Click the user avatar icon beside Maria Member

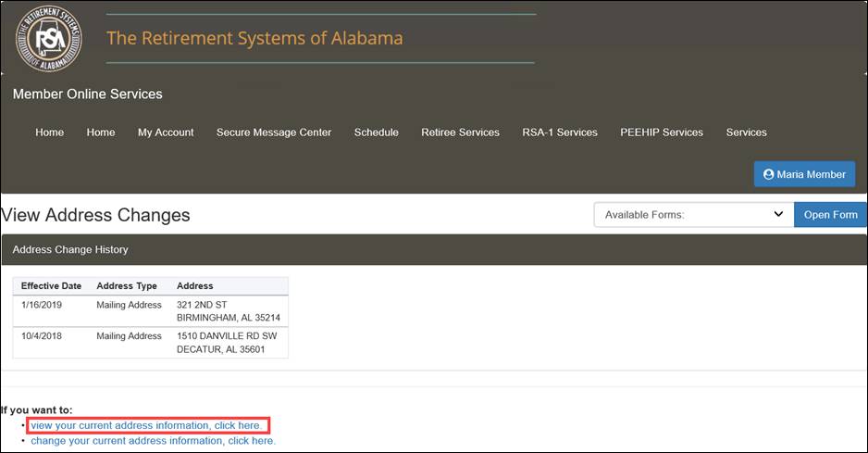coord(768,174)
